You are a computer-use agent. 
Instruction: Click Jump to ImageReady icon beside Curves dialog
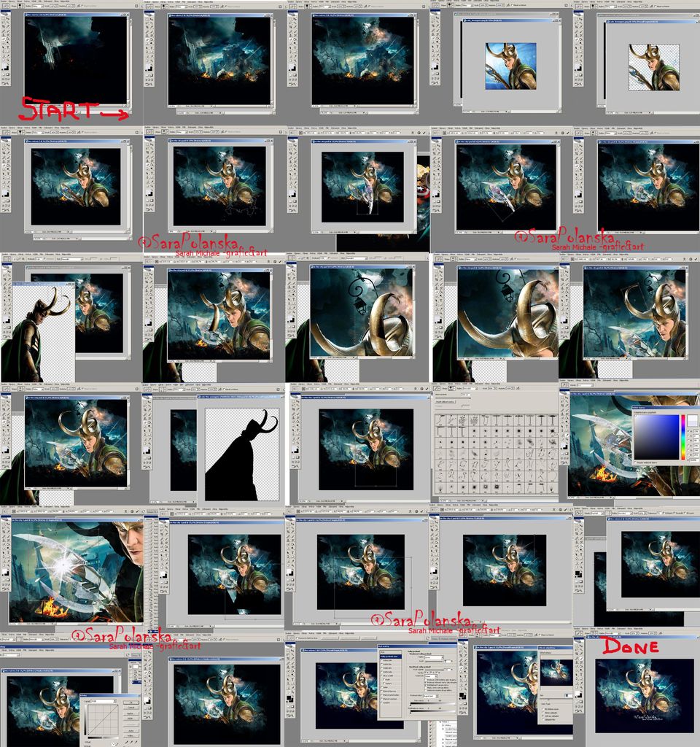tap(147, 717)
